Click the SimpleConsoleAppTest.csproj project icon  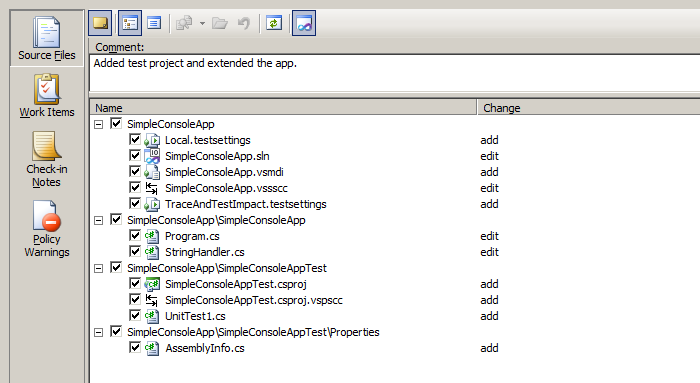(152, 284)
